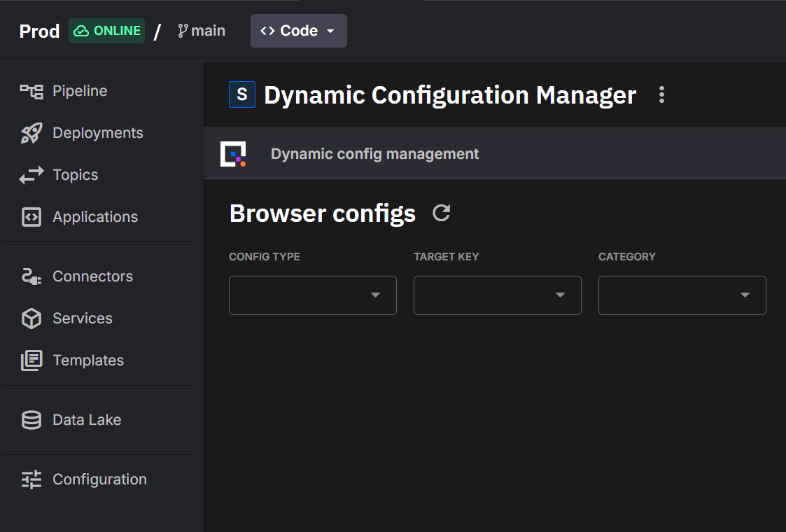Open the Templates section label
This screenshot has height=532, width=786.
coord(88,360)
